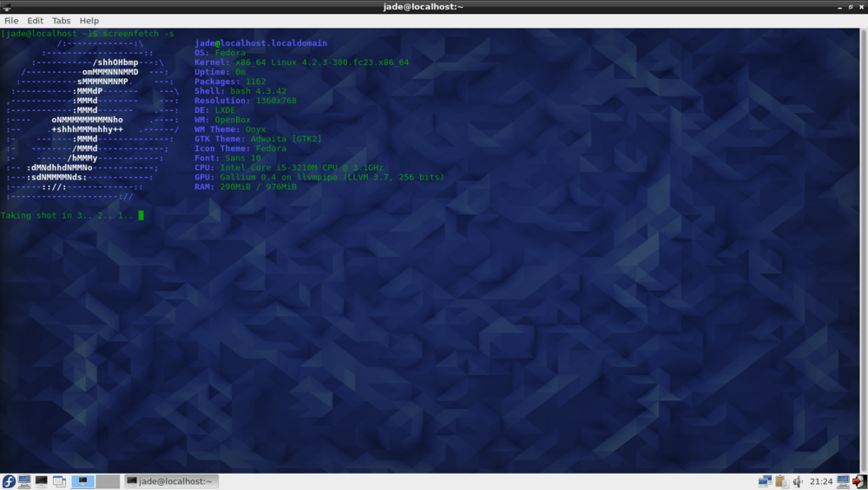
Task: Click the GPU Gallium llvmpipe line
Action: click(x=319, y=178)
